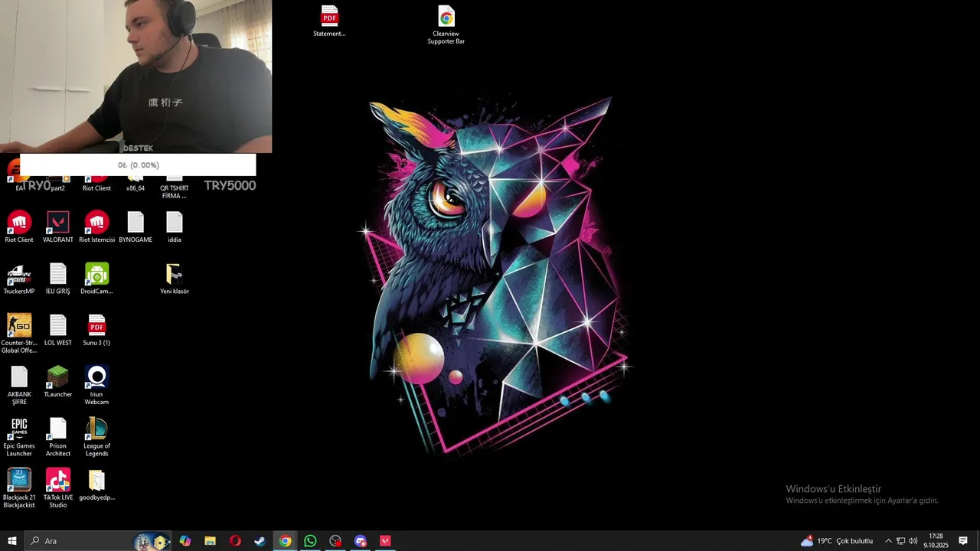Launch Counter-Strike Global Offensive shortcut

click(19, 334)
